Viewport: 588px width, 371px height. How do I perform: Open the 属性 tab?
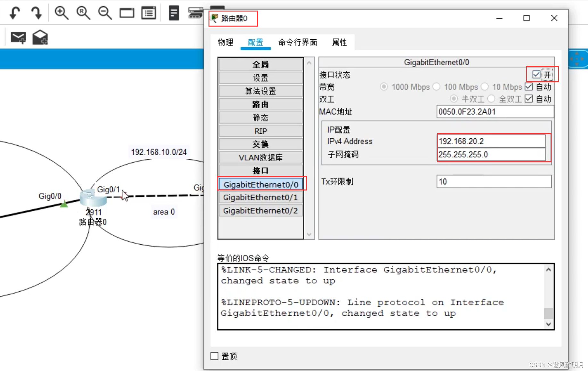click(339, 42)
